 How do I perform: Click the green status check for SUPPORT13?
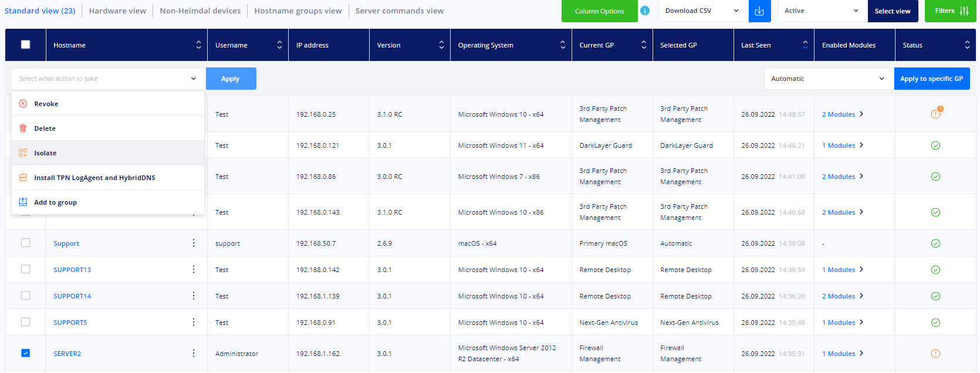936,270
